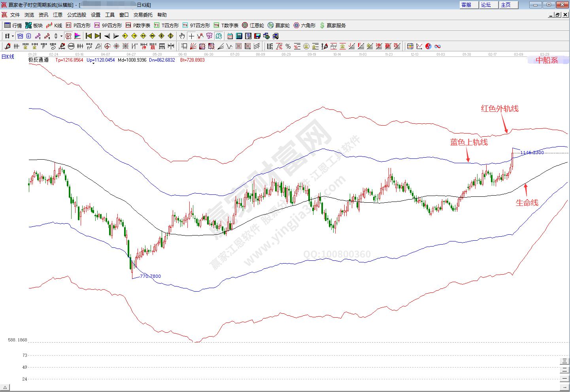
Task: Click the calendar icon showing 21
Action: click(x=230, y=36)
